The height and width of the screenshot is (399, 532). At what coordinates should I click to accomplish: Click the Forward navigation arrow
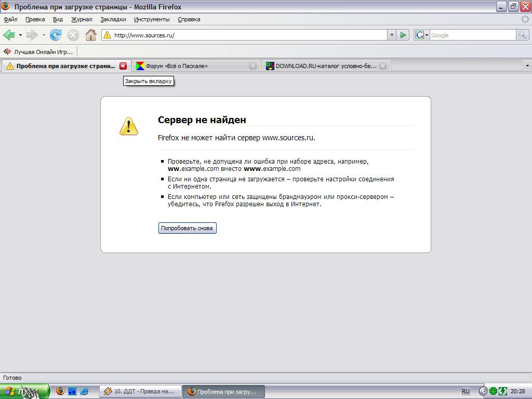(32, 35)
